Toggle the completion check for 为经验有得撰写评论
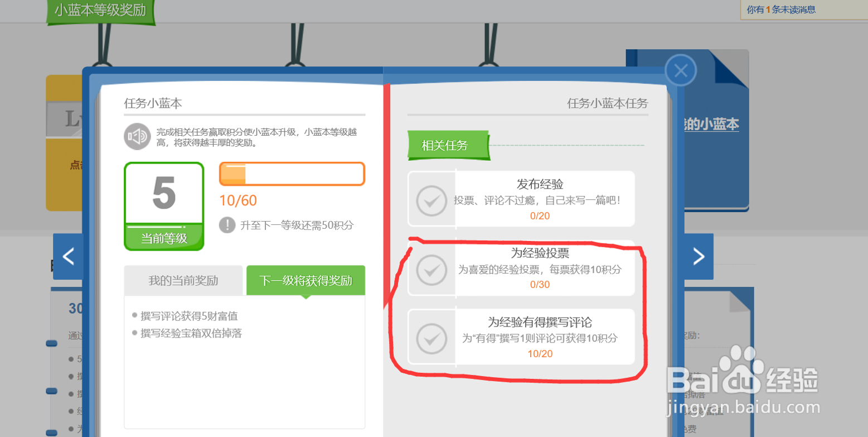This screenshot has height=437, width=868. [432, 337]
